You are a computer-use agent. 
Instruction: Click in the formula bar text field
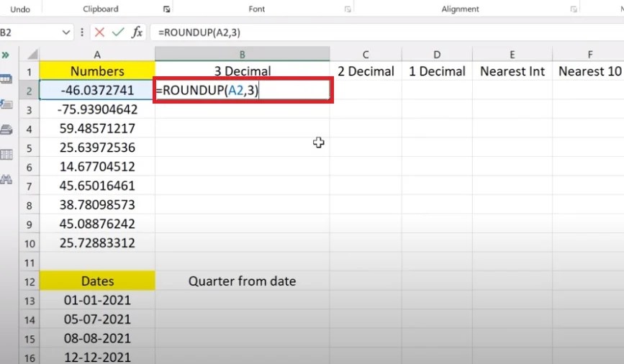tap(386, 32)
